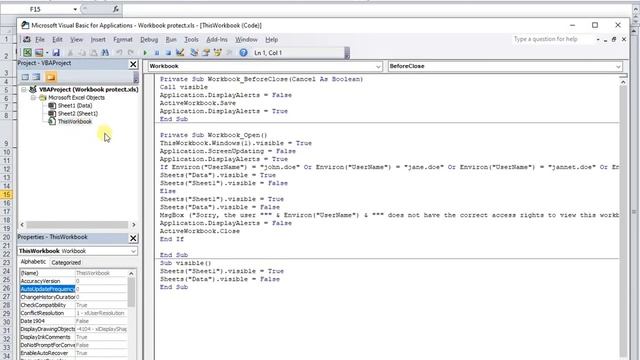Select the EnableAutoRecover property row
The image size is (640, 360).
pyautogui.click(x=73, y=353)
